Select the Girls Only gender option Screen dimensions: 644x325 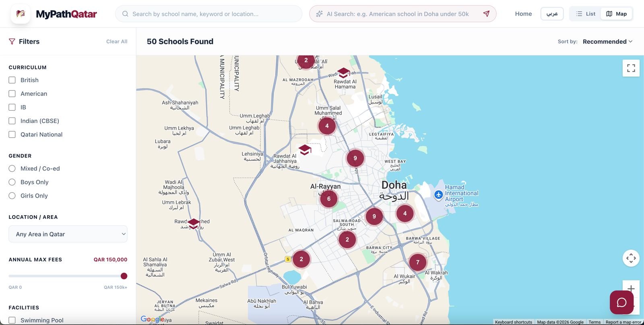[12, 195]
